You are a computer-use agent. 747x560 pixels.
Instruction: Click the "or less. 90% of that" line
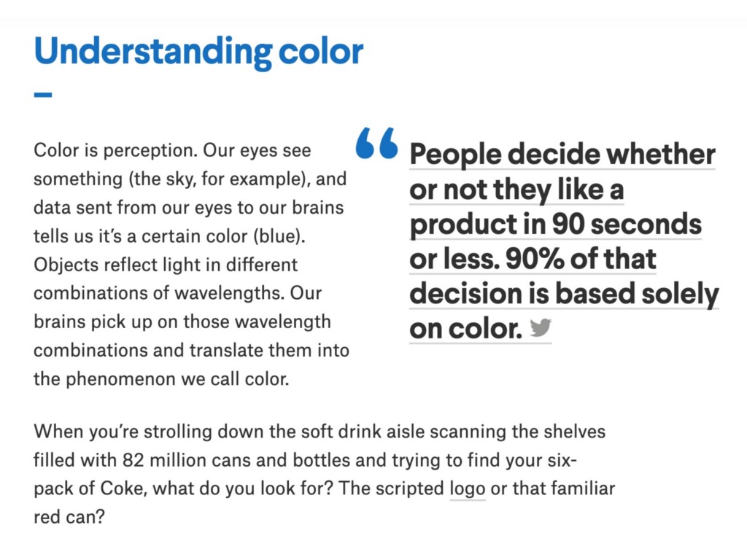pos(533,259)
